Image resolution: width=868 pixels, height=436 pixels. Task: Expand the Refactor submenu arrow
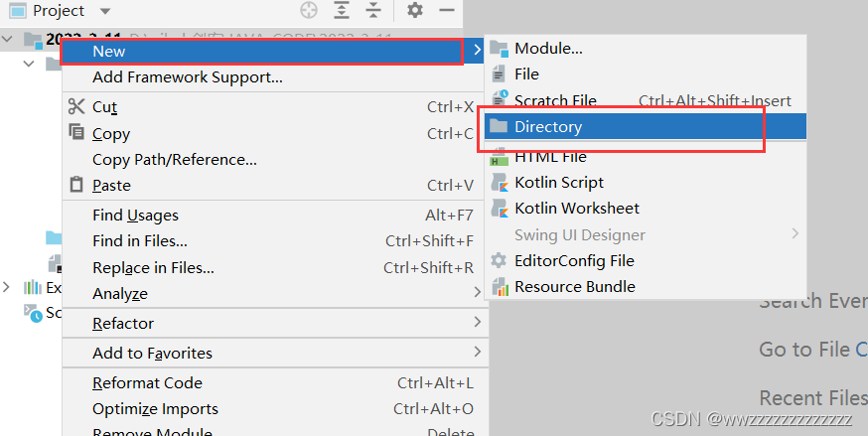click(x=477, y=322)
